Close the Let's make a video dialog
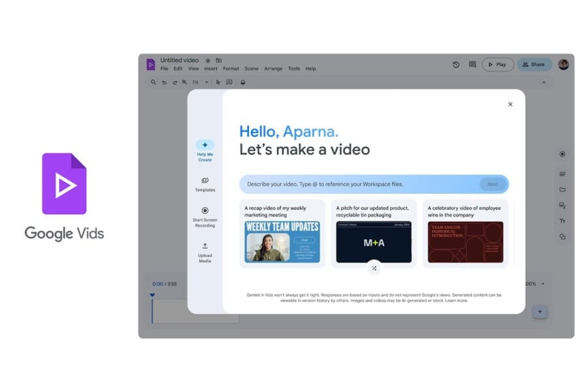The width and height of the screenshot is (588, 392). [x=510, y=105]
